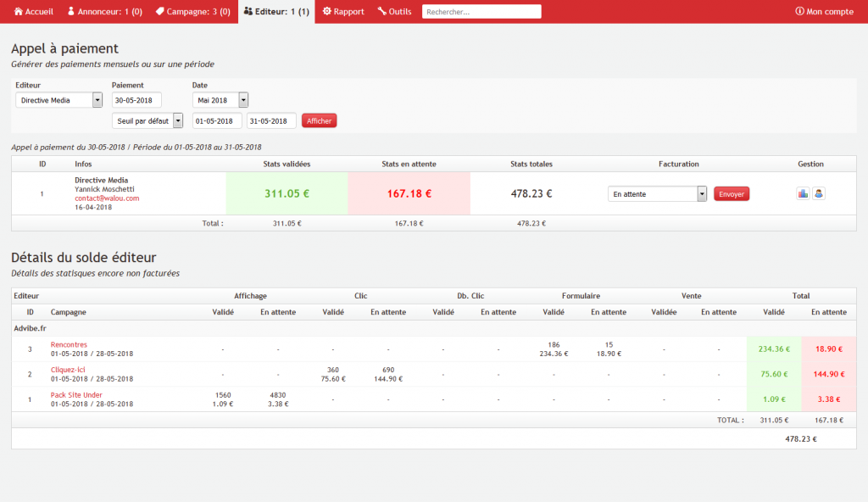This screenshot has height=502, width=868.
Task: Select the 16-04-2018 date under contact email
Action: 93,207
